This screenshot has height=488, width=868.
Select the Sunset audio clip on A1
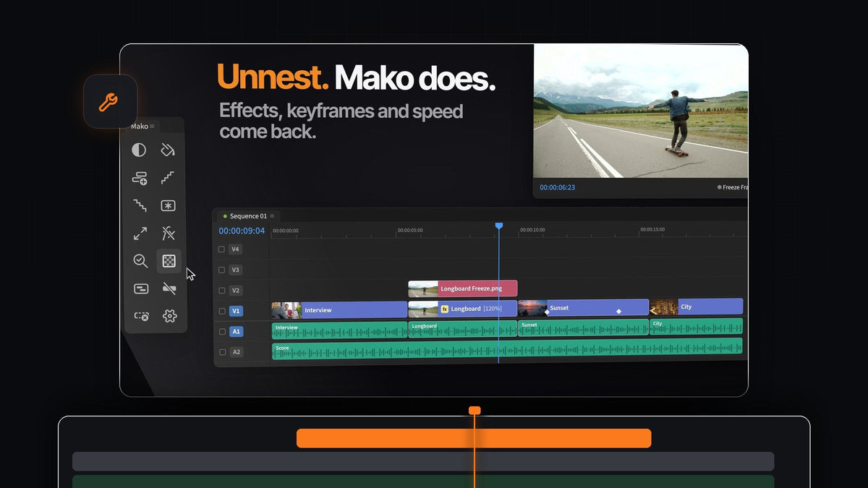point(584,328)
